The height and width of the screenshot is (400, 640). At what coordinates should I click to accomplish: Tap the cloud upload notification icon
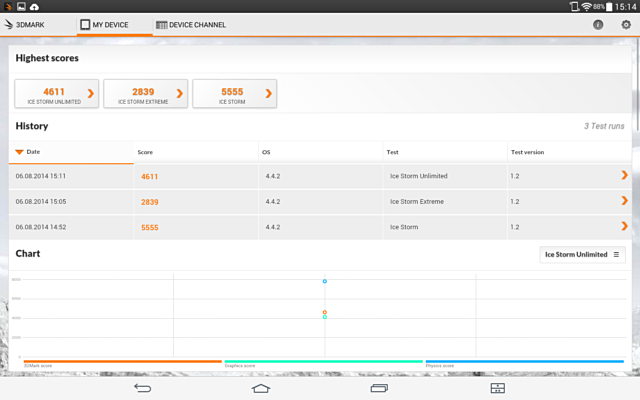point(35,7)
